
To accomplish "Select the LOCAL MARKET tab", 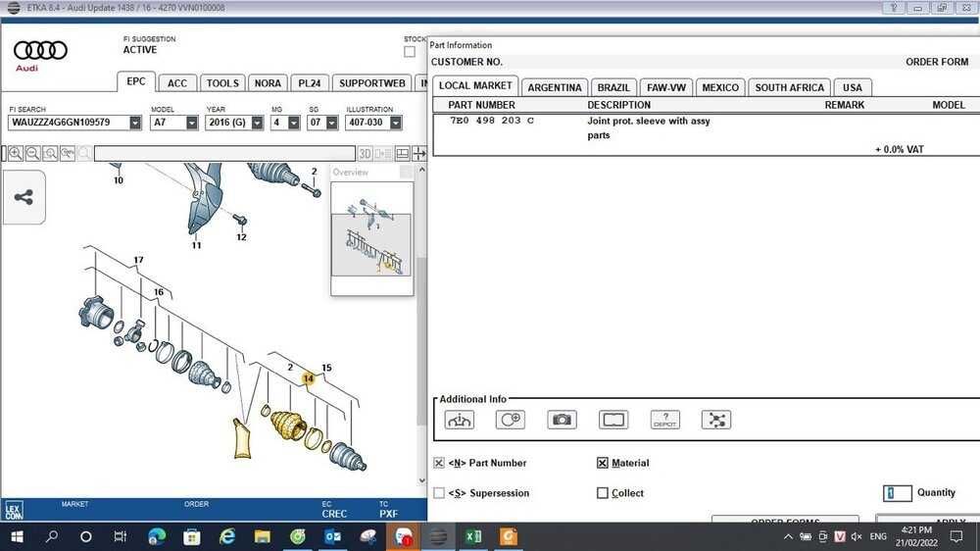I will point(475,85).
